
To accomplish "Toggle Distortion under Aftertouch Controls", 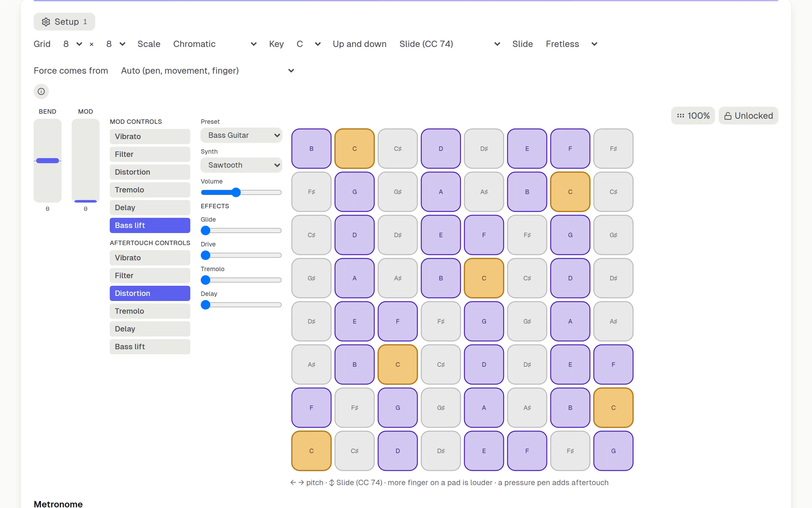I will [150, 293].
